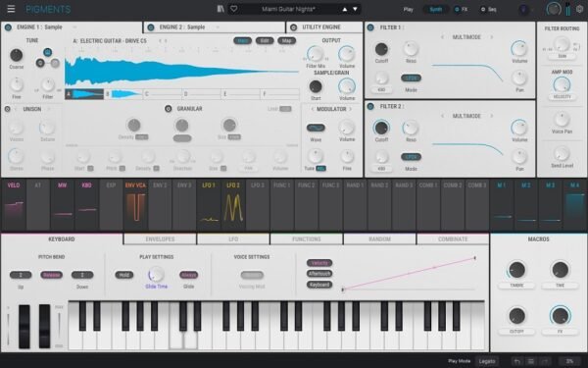Favorite the preset with the heart icon
Viewport: 588px width, 368px height.
click(x=233, y=9)
